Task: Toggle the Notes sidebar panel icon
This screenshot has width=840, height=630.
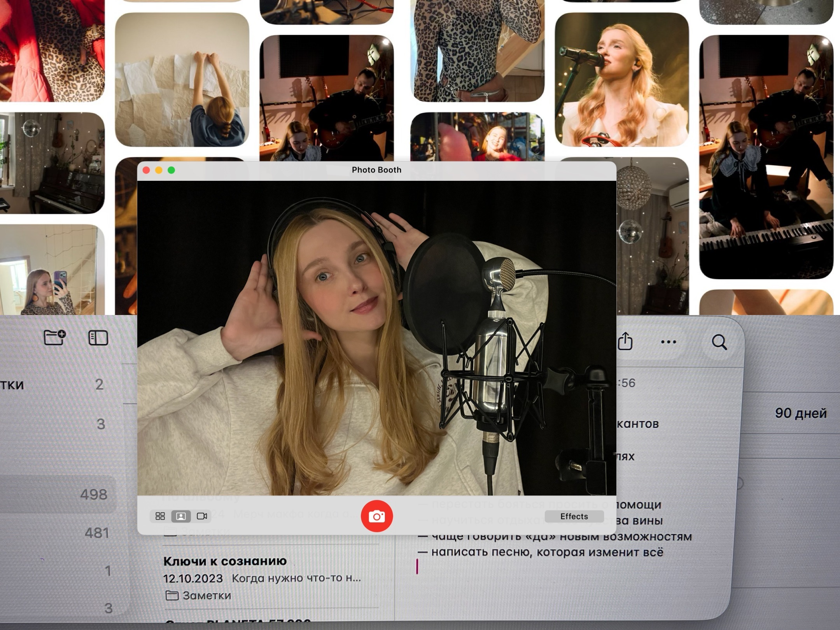Action: (98, 338)
